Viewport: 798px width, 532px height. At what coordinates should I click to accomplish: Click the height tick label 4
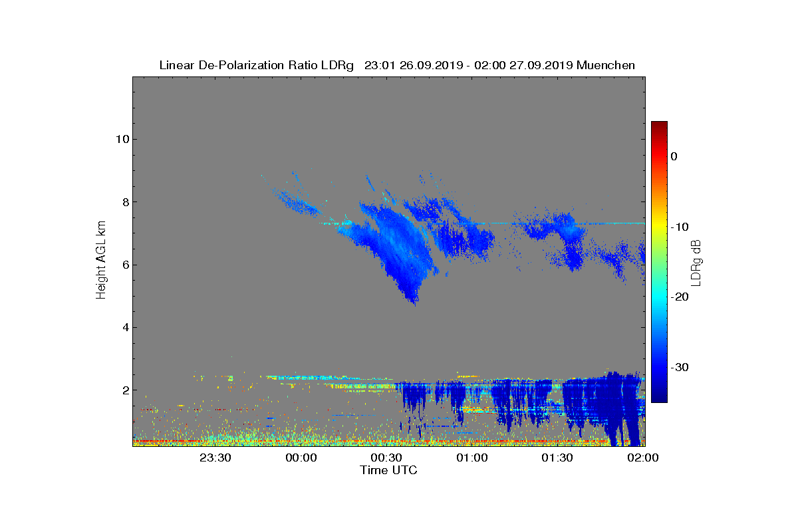click(124, 327)
